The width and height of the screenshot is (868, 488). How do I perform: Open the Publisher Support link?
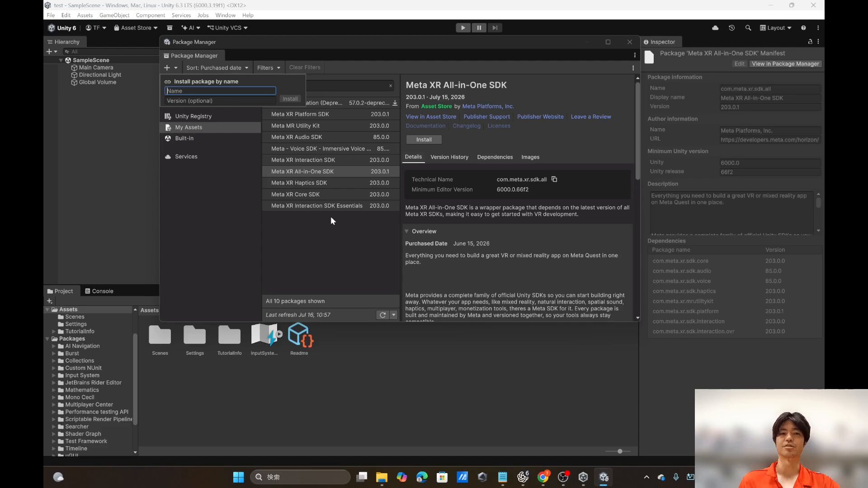(486, 117)
